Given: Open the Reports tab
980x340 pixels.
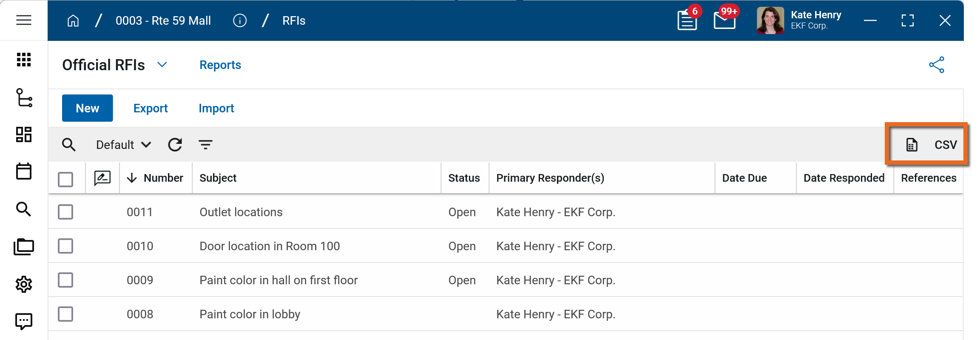Looking at the screenshot, I should click(x=220, y=65).
